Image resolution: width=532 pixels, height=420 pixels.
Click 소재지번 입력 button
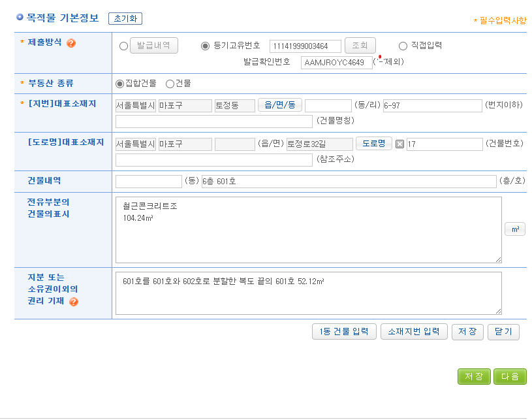[x=414, y=331]
